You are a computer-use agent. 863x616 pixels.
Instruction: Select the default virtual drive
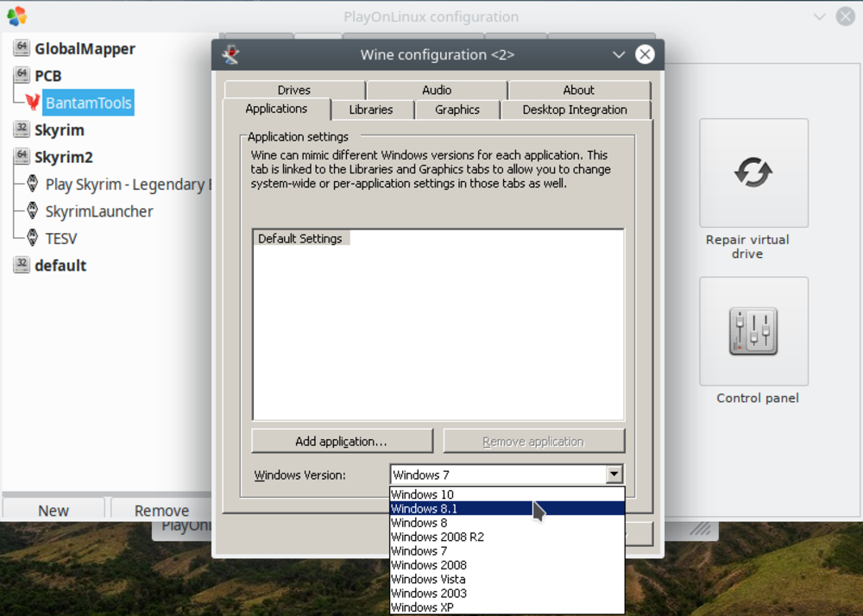click(60, 265)
